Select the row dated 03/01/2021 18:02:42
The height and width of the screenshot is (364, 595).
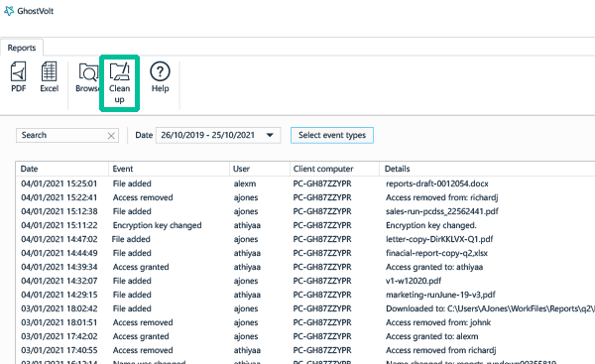(305, 308)
